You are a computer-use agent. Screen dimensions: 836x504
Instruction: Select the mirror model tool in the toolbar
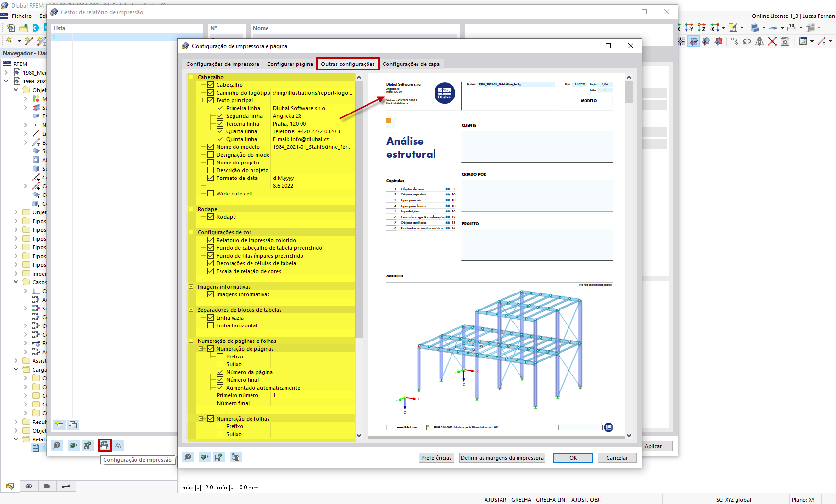point(759,41)
